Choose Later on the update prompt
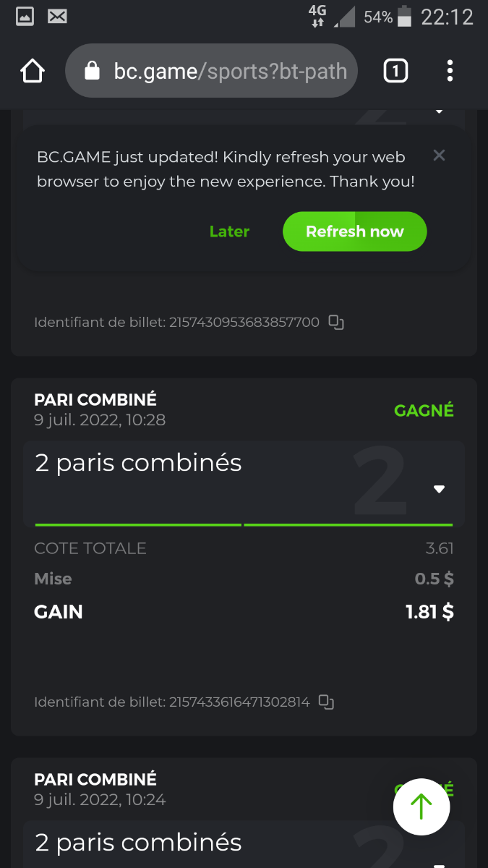488x868 pixels. point(229,231)
